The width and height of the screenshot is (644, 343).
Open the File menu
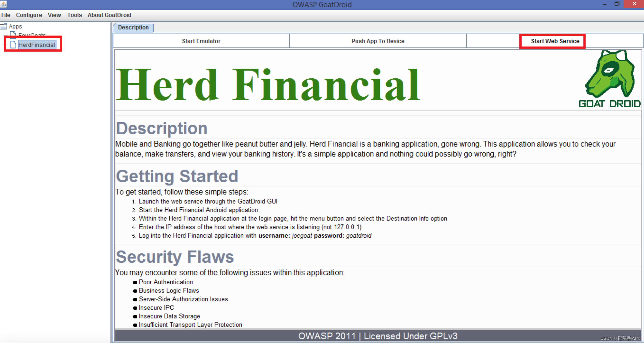tap(6, 15)
